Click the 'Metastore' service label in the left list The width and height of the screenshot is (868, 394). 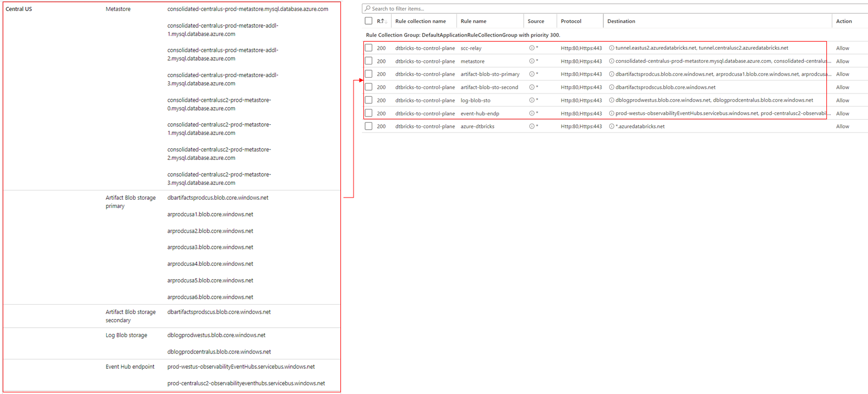click(x=118, y=9)
